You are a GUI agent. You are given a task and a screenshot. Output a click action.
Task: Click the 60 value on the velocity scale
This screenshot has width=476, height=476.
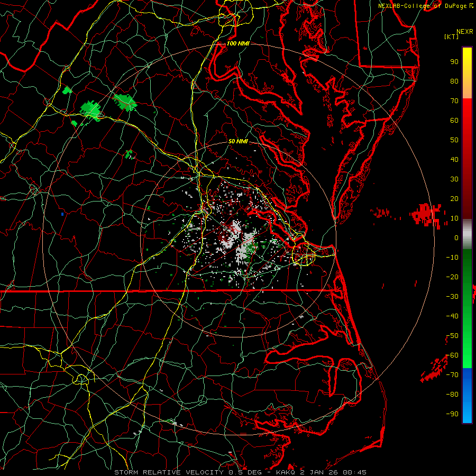(454, 121)
